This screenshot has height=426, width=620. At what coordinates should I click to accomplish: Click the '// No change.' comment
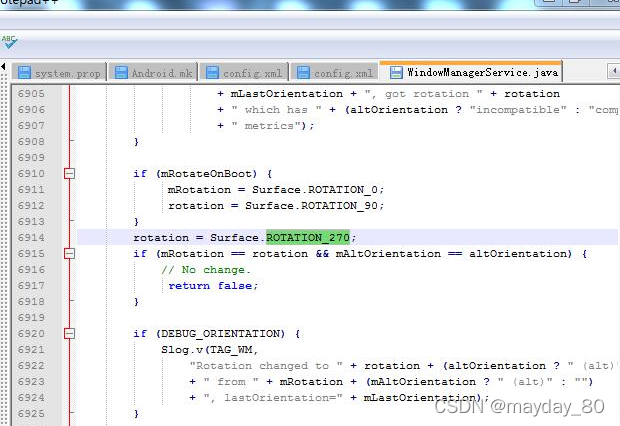click(x=206, y=270)
